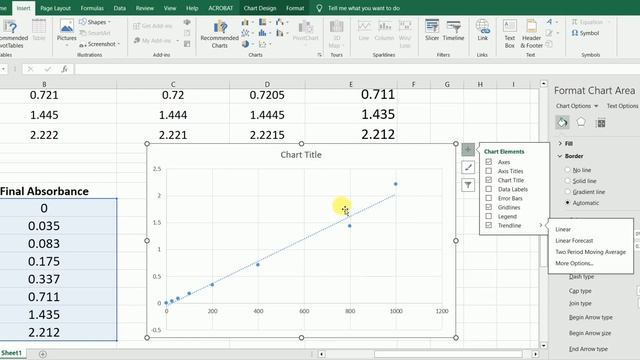Click the Chart Title text

coord(301,155)
